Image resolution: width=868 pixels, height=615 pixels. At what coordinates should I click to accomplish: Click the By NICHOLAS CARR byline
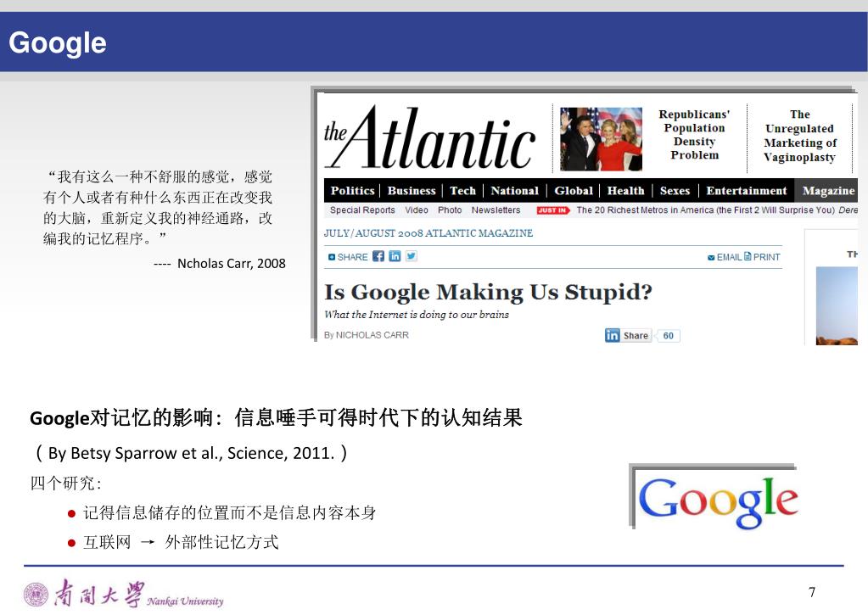point(367,335)
